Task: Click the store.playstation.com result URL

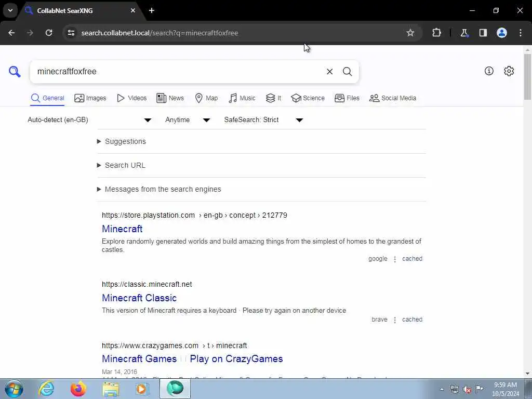Action: [194, 215]
